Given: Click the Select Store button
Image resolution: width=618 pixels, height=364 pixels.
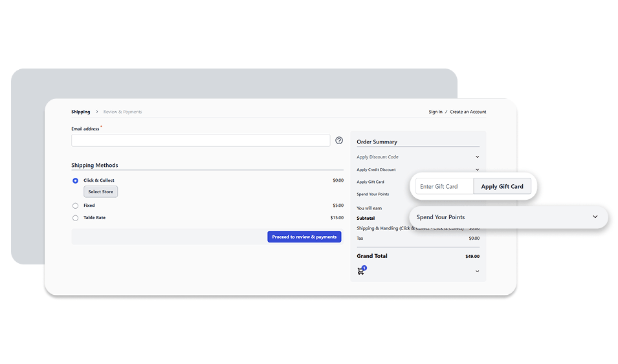Looking at the screenshot, I should 100,192.
